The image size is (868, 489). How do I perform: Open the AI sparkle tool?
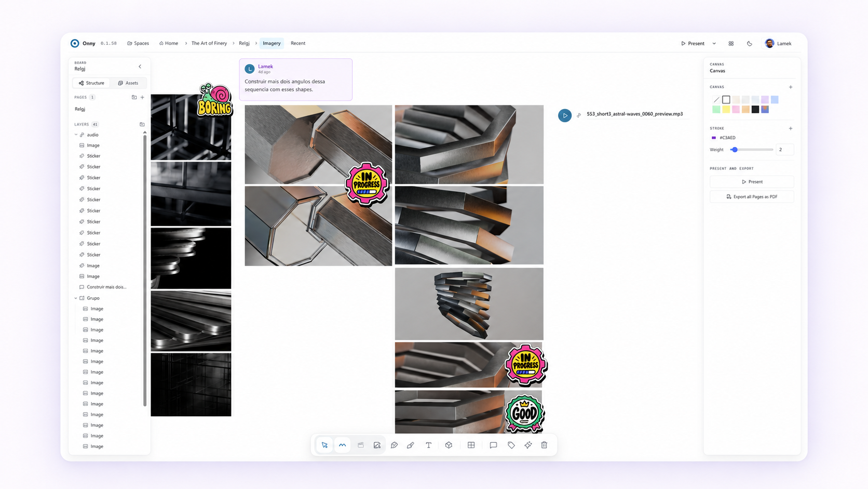(528, 445)
